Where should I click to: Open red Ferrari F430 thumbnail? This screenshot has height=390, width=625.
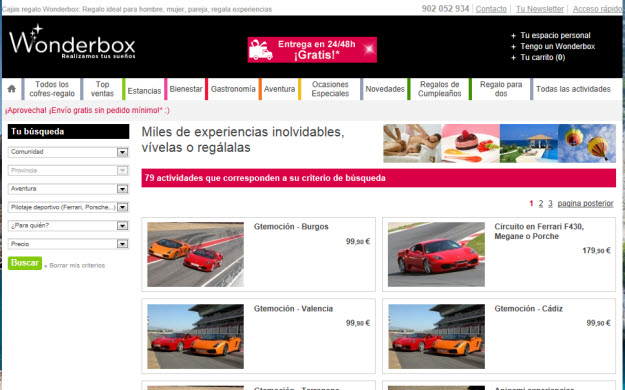(x=436, y=254)
